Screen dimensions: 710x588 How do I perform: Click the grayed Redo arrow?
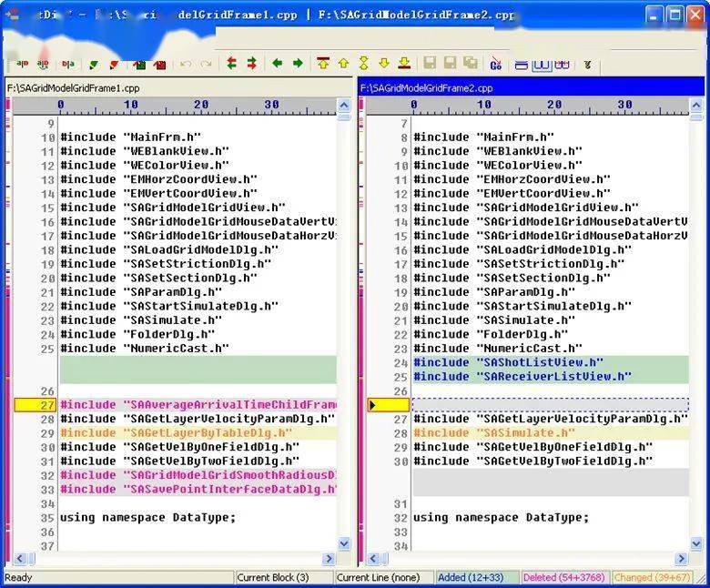coord(206,65)
